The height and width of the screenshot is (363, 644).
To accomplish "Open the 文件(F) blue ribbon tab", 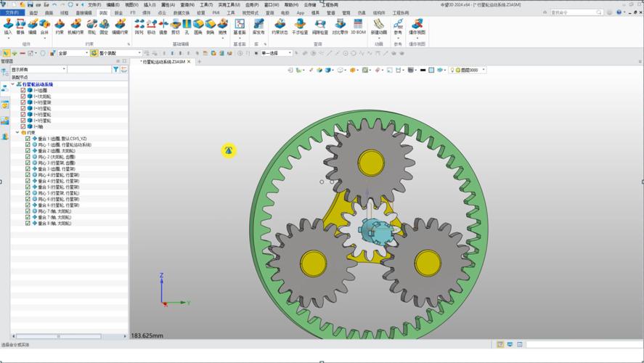I will click(12, 13).
